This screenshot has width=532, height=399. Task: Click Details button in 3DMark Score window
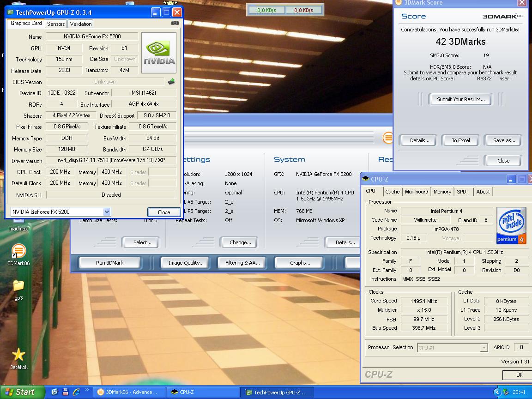pyautogui.click(x=419, y=140)
